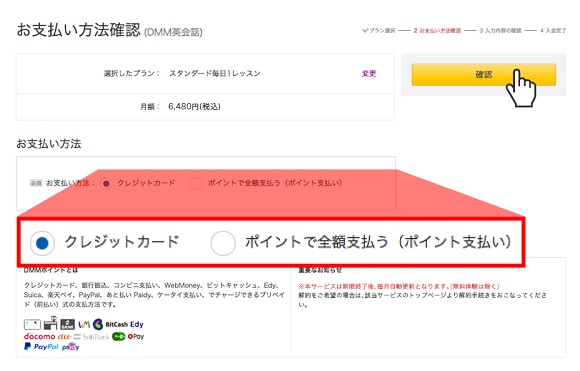Click the 選択したプラン label
This screenshot has height=371, width=580.
click(132, 73)
